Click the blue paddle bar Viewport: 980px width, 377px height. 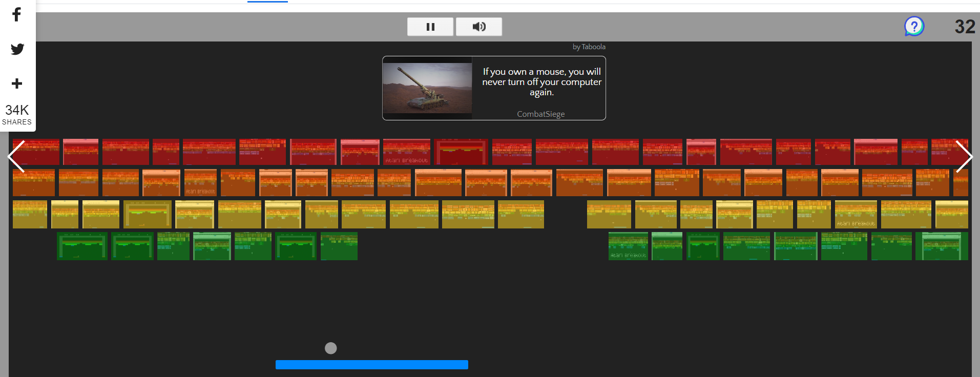click(372, 365)
